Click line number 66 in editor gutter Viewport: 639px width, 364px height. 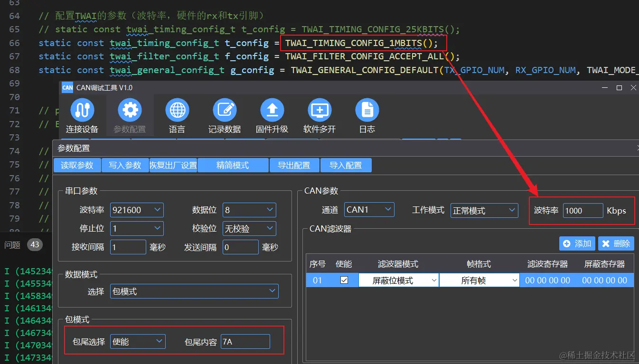[15, 43]
